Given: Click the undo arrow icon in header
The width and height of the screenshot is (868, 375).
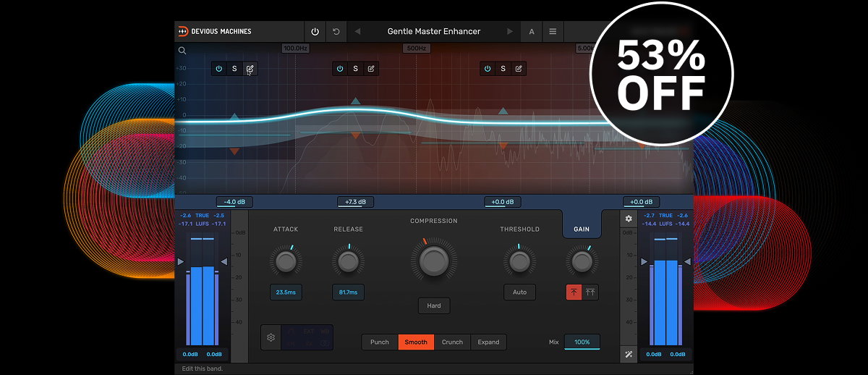Looking at the screenshot, I should pos(336,32).
